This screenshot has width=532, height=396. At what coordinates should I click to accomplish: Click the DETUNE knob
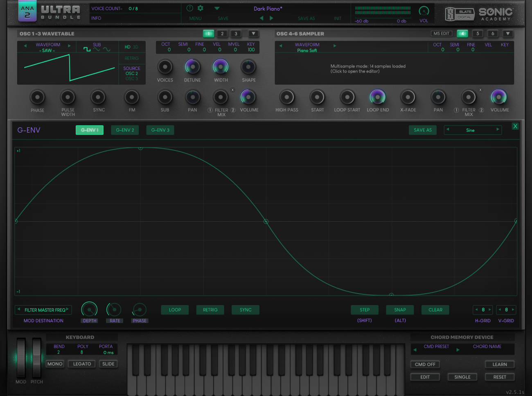coord(192,66)
